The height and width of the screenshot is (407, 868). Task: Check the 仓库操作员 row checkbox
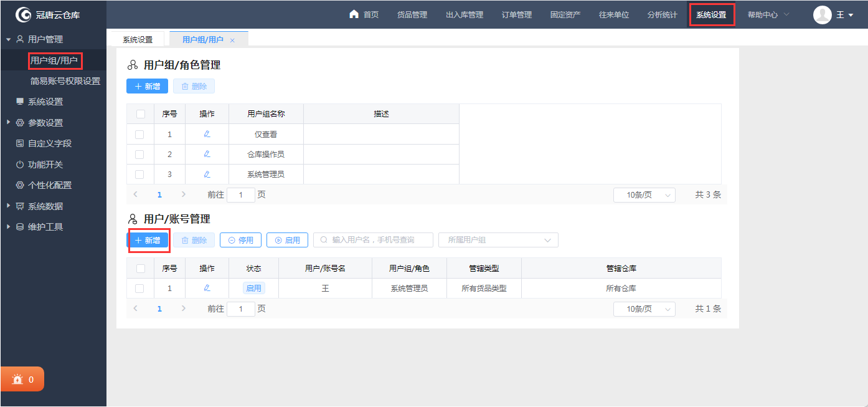(139, 154)
